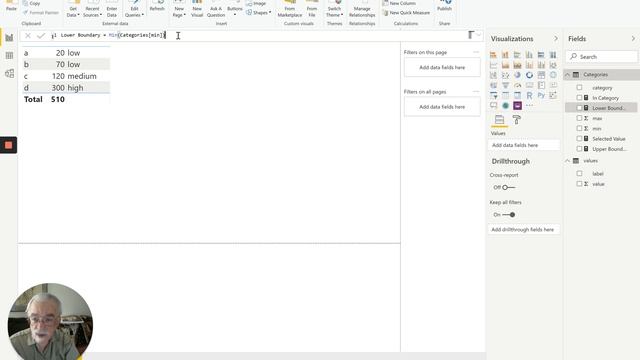Image resolution: width=640 pixels, height=360 pixels.
Task: Select the matrix visual icon
Action: click(517, 96)
